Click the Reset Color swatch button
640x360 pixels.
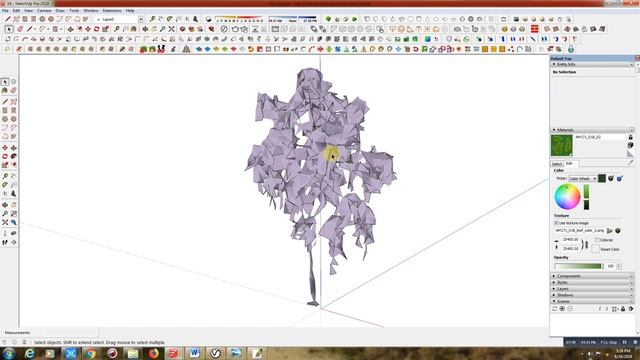pyautogui.click(x=596, y=249)
